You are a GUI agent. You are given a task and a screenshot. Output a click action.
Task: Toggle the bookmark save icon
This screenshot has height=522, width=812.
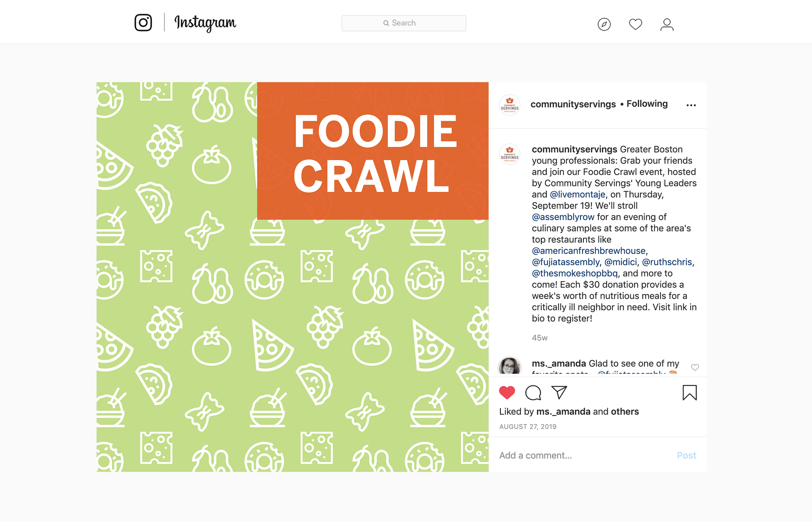(x=689, y=393)
